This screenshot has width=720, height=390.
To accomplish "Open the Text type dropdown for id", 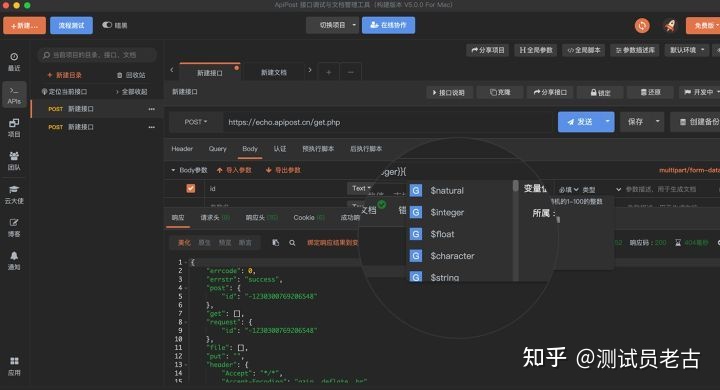I will coord(361,188).
